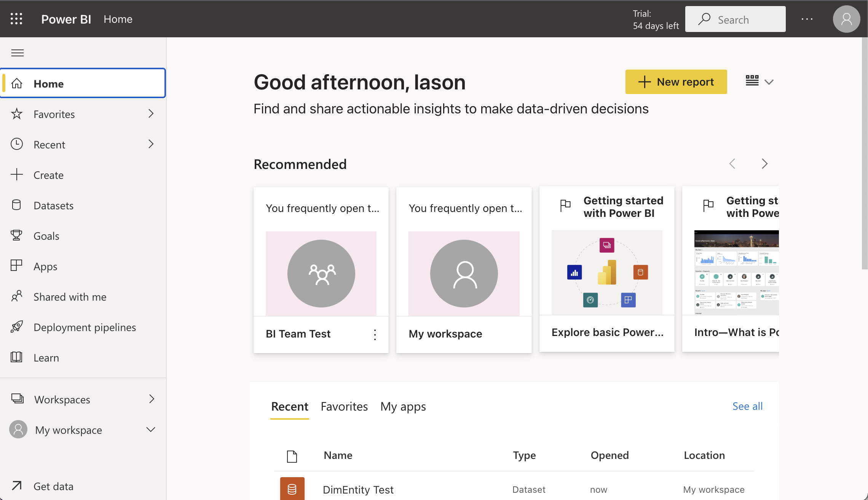The image size is (868, 500).
Task: Click the Favorites star icon
Action: pyautogui.click(x=17, y=114)
